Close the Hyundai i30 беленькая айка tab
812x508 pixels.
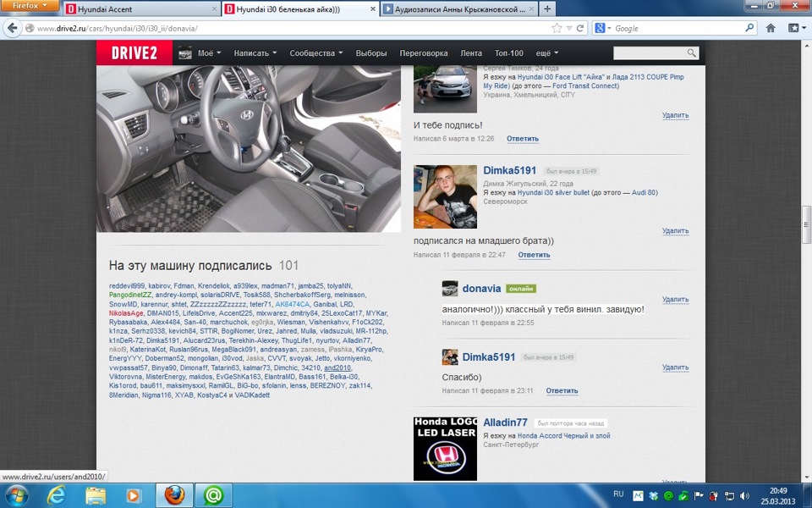pos(373,9)
